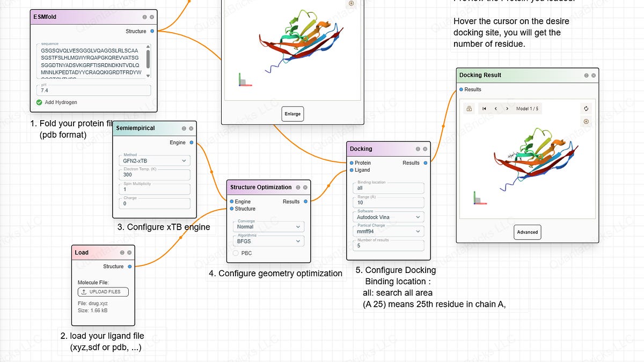Click into the pH field showing 7.4
Image resolution: width=644 pixels, height=362 pixels.
click(94, 90)
